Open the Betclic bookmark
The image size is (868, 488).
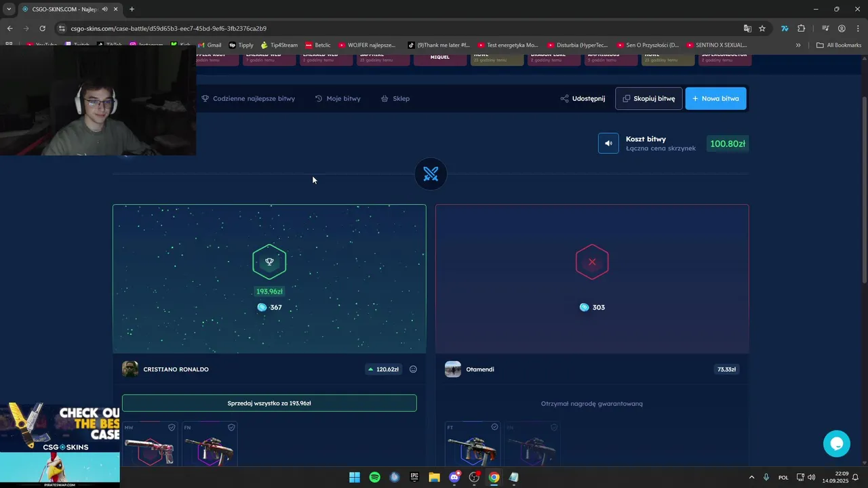coord(318,45)
